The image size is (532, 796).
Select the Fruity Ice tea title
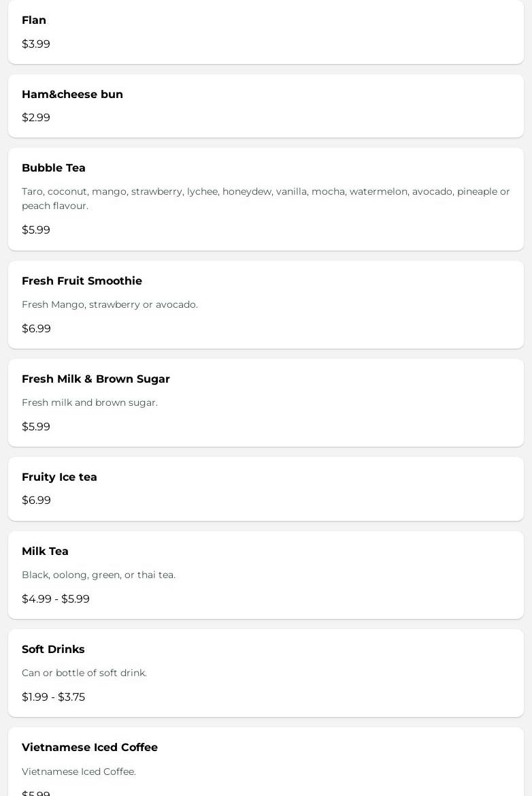(x=59, y=477)
